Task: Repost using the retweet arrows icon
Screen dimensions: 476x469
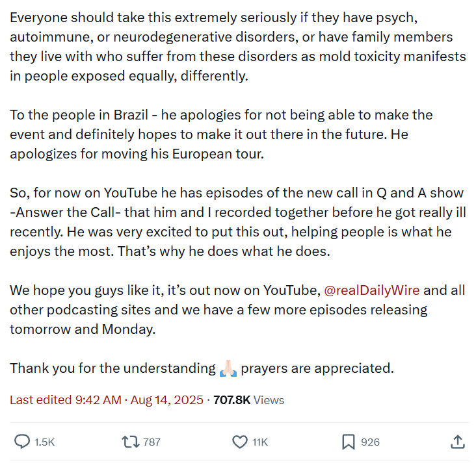Action: pos(131,442)
